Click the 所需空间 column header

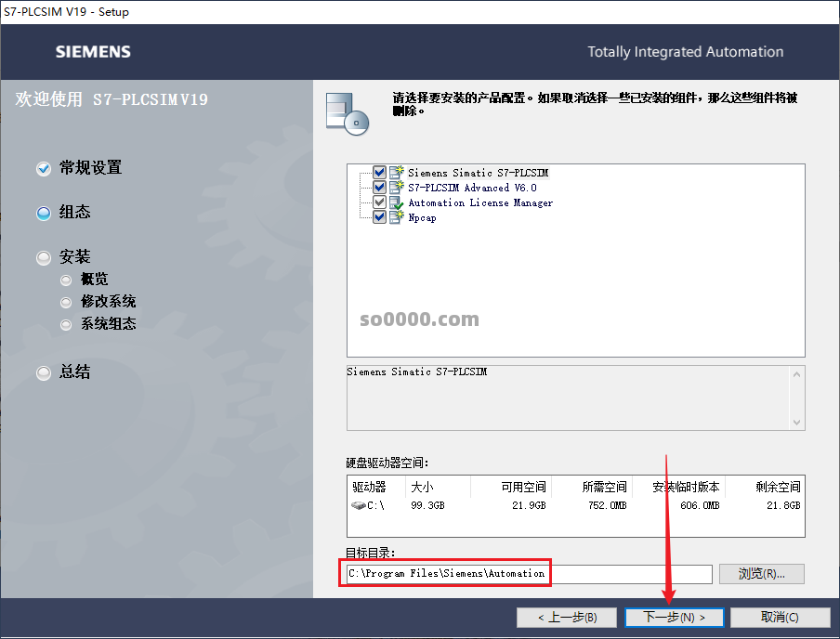(592, 487)
